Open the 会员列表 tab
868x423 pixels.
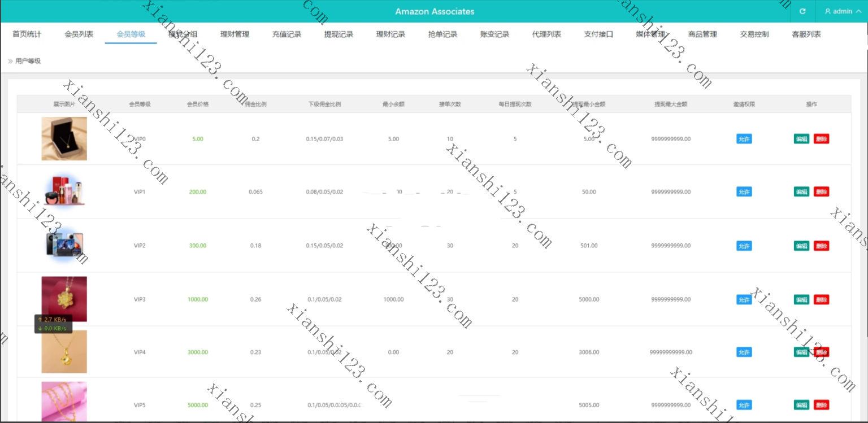pyautogui.click(x=79, y=34)
